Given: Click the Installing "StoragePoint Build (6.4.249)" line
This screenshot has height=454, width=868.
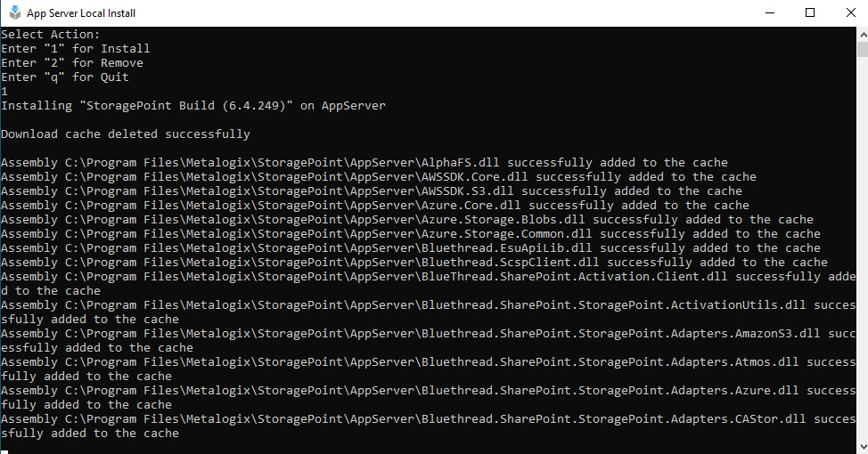Looking at the screenshot, I should pyautogui.click(x=193, y=106).
